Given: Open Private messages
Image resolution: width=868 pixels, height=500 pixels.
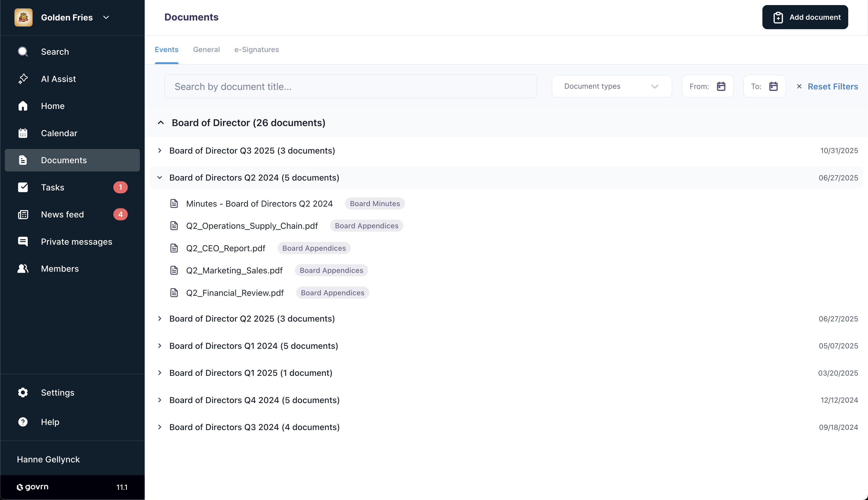Looking at the screenshot, I should pos(77,241).
